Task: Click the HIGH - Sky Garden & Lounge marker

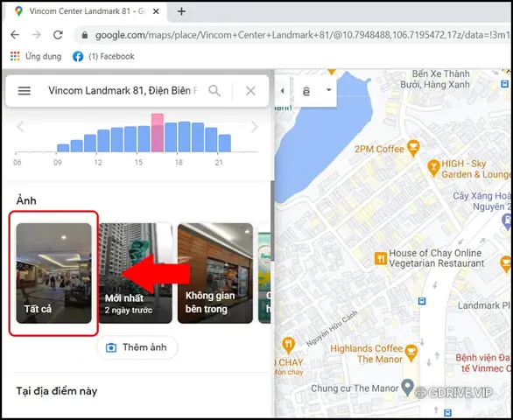Action: [433, 168]
